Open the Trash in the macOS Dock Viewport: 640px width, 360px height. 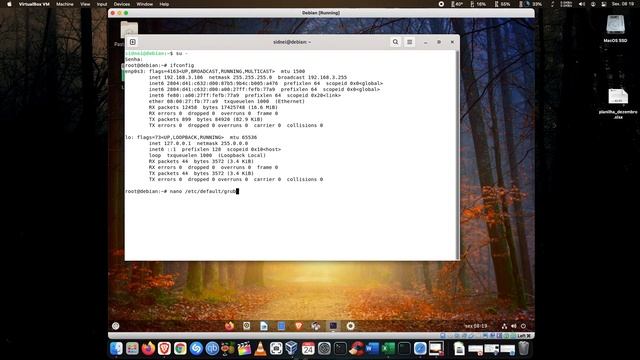(x=524, y=349)
